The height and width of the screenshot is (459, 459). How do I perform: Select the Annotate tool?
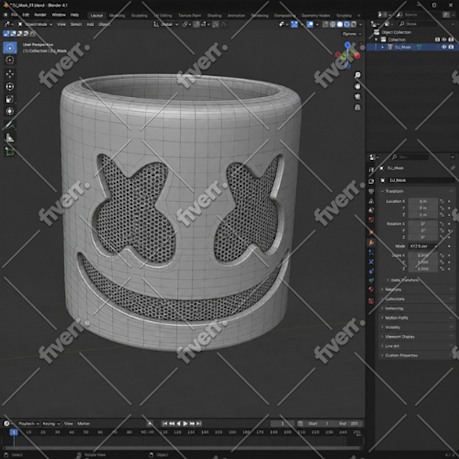coord(10,125)
